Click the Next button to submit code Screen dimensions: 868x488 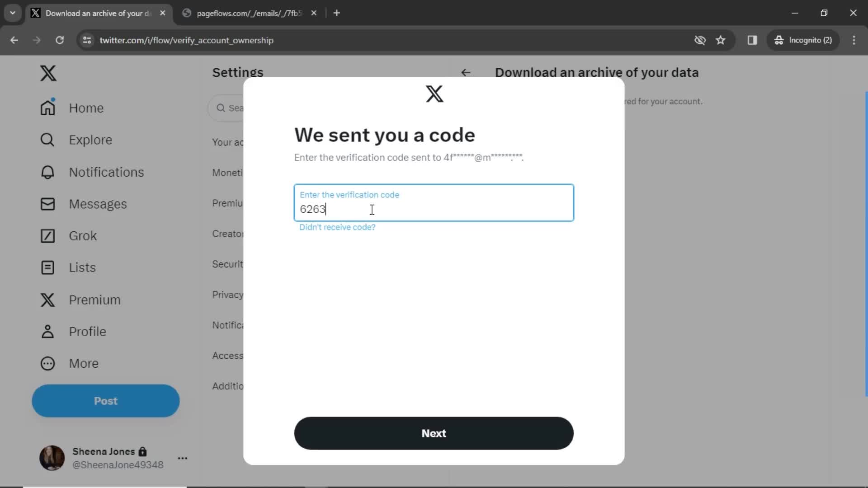pos(434,433)
